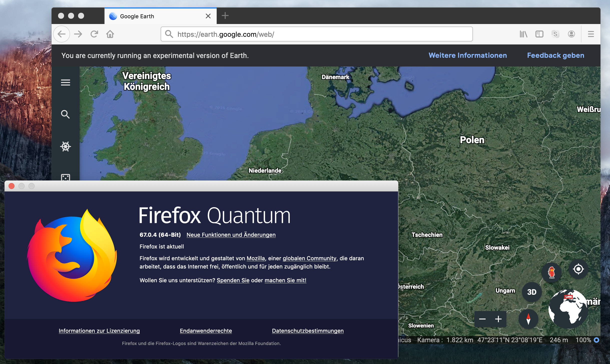
Task: Open the globalen Community link
Action: (x=310, y=258)
